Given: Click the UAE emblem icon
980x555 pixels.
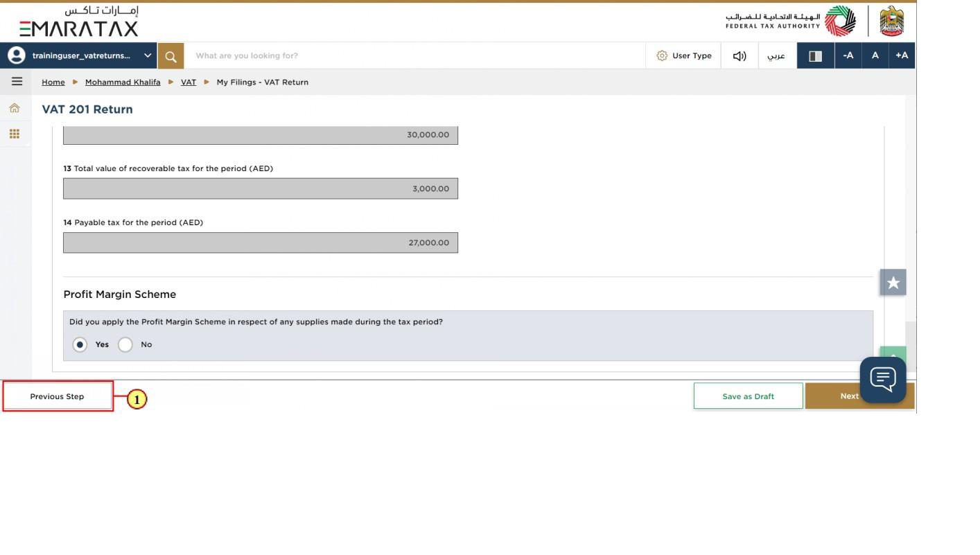Looking at the screenshot, I should coord(892,21).
